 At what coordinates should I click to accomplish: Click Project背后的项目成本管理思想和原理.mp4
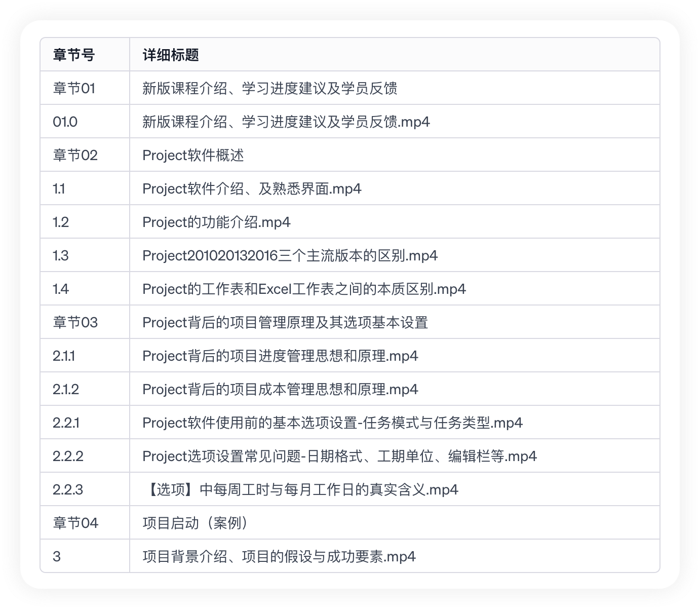click(x=281, y=389)
